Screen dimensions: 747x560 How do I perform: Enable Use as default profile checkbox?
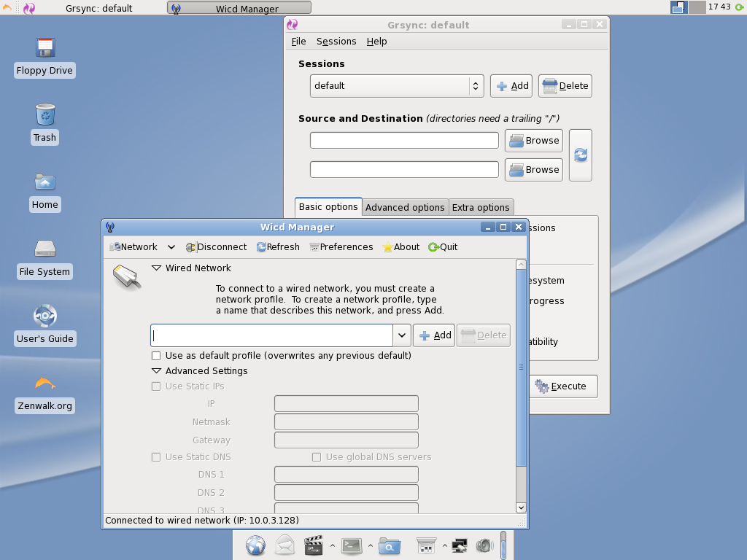pos(156,356)
